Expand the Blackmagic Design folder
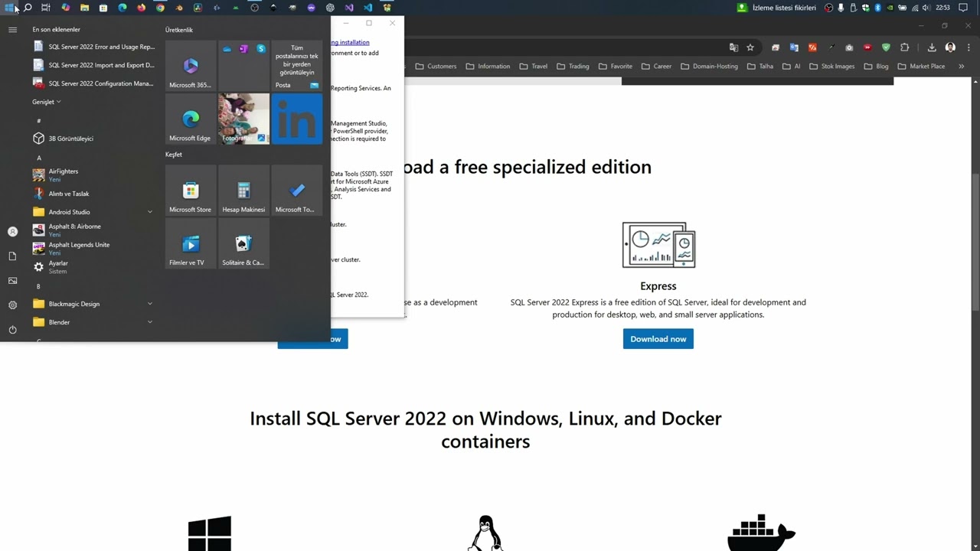Viewport: 980px width, 551px height. pos(92,304)
